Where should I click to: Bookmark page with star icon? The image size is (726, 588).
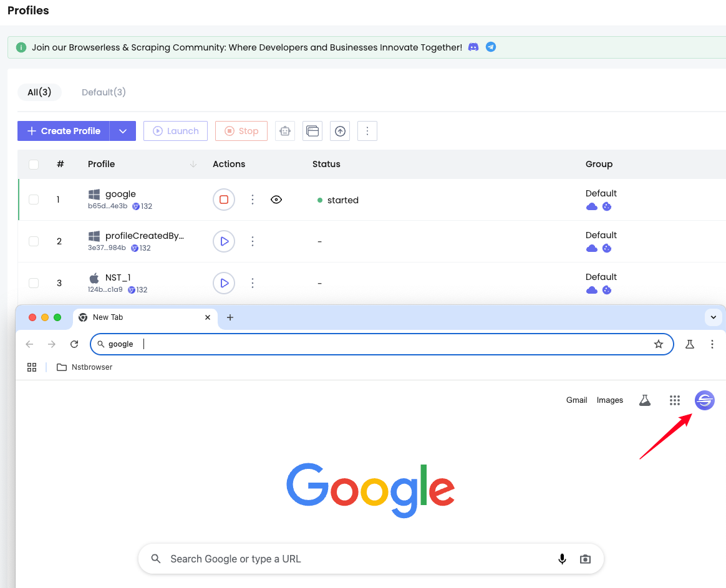[x=659, y=344]
